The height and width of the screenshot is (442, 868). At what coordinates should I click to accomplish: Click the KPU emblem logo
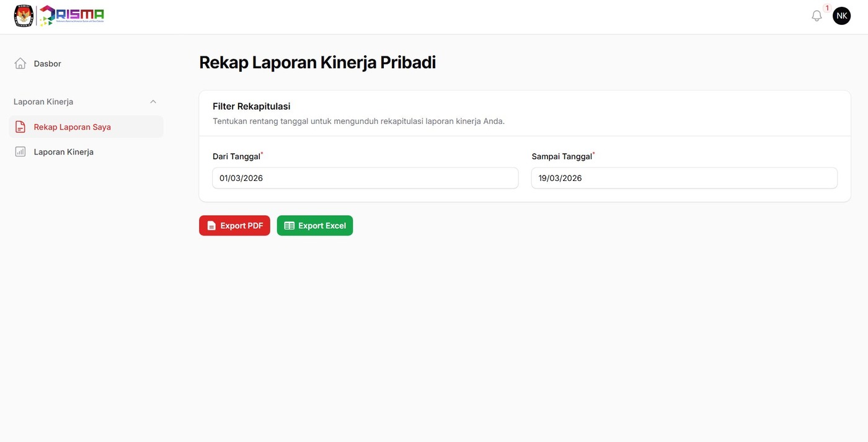point(23,15)
